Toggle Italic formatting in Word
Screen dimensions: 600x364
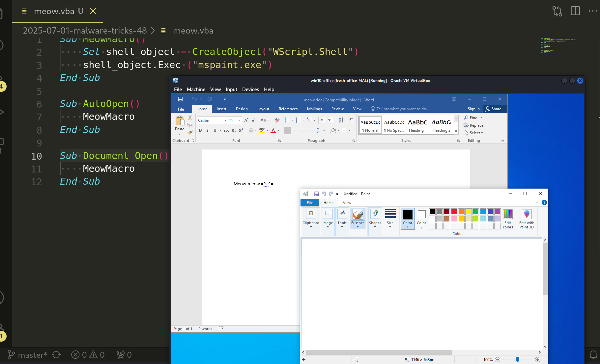pyautogui.click(x=208, y=130)
